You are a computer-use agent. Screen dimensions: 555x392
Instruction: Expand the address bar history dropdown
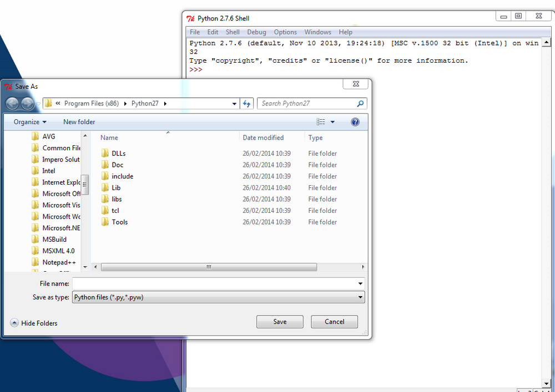tap(234, 104)
